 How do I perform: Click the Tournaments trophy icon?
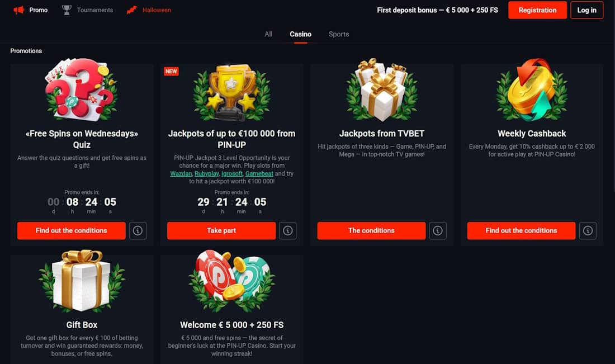pyautogui.click(x=67, y=10)
